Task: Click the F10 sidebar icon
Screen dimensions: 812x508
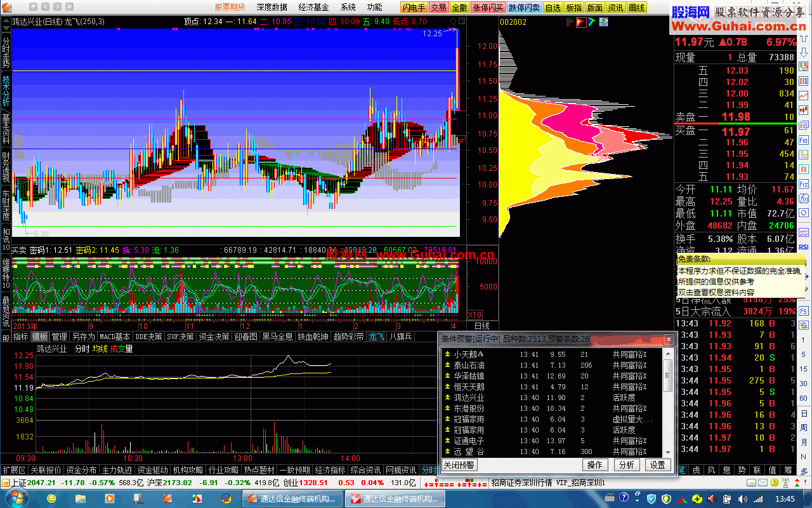Action: pos(804,140)
